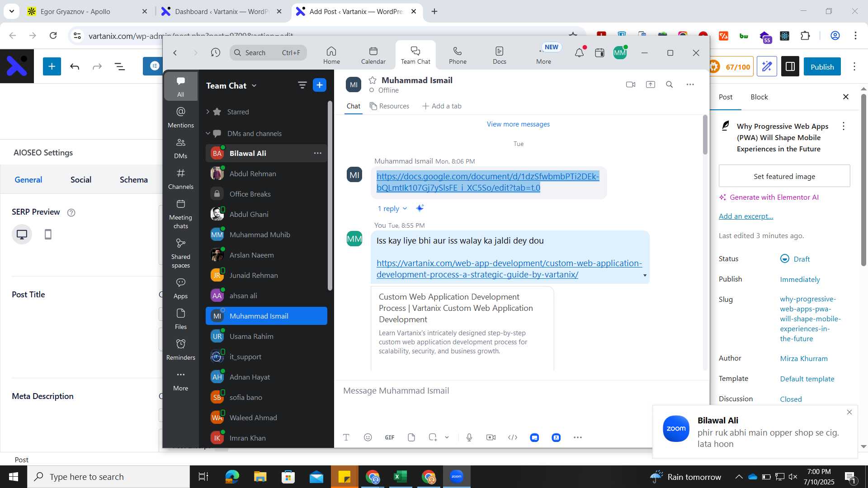Open Shared spaces in sidebar

point(180,253)
